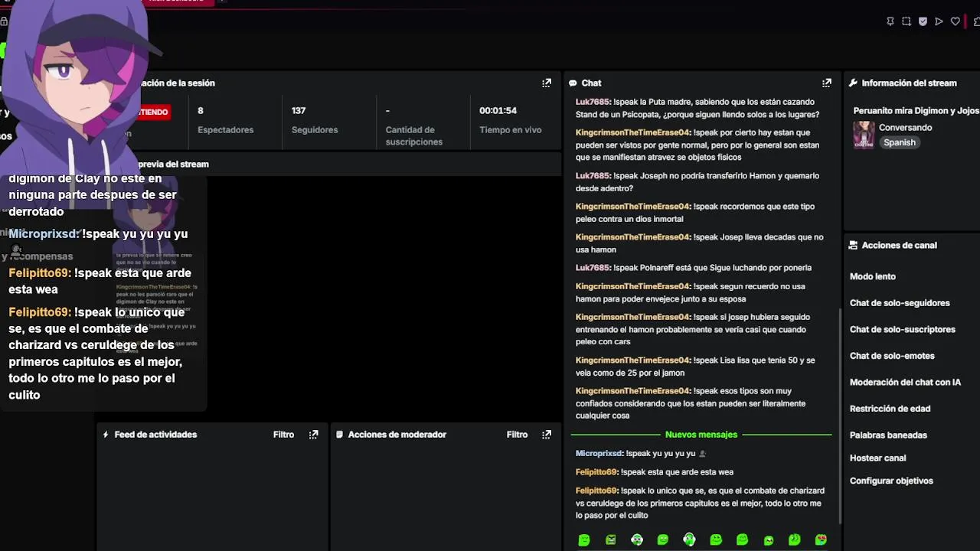Open the Conversando category link
Screen dimensions: 980x551
click(905, 128)
